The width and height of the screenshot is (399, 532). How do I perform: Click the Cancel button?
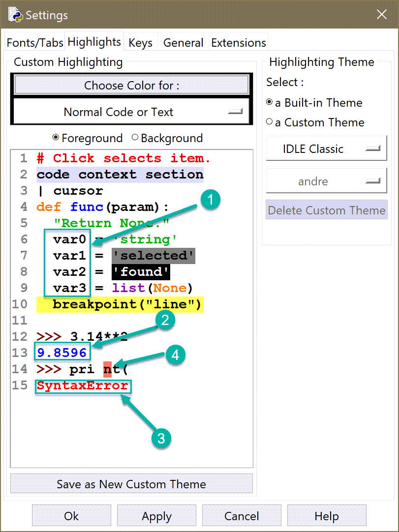pos(242,516)
